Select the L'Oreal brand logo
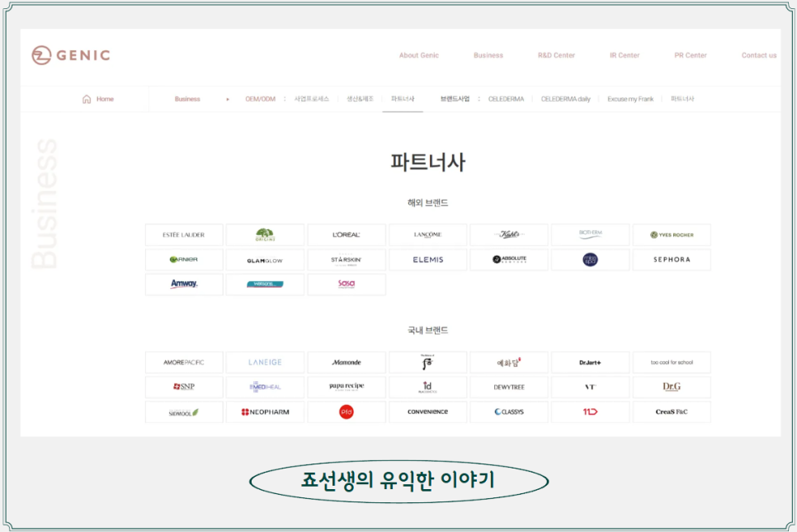The width and height of the screenshot is (797, 532). pos(347,235)
